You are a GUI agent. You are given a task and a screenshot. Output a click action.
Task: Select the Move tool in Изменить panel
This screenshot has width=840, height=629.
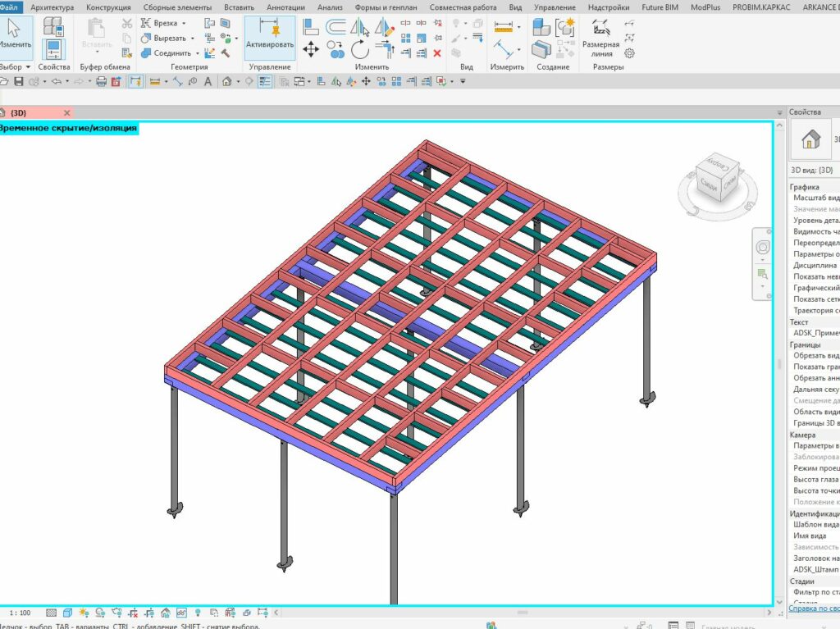click(x=311, y=49)
